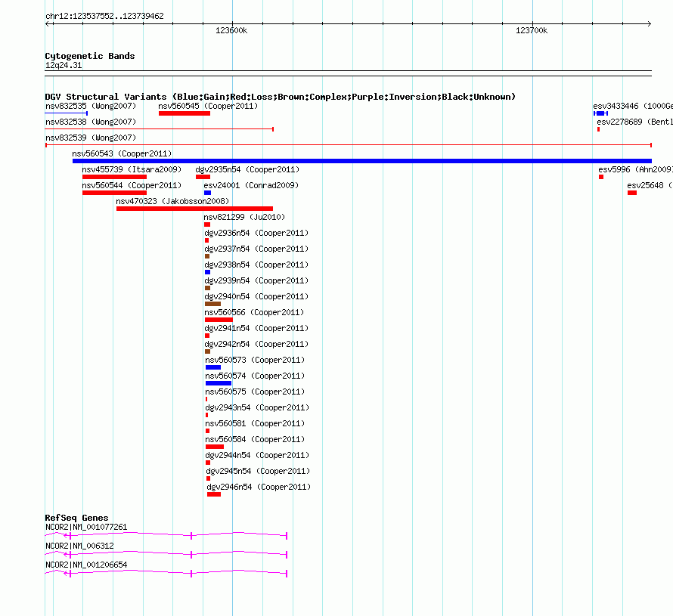Open the nsv560573 (Cooper2011) label
Image resolution: width=673 pixels, height=616 pixels.
click(x=255, y=360)
